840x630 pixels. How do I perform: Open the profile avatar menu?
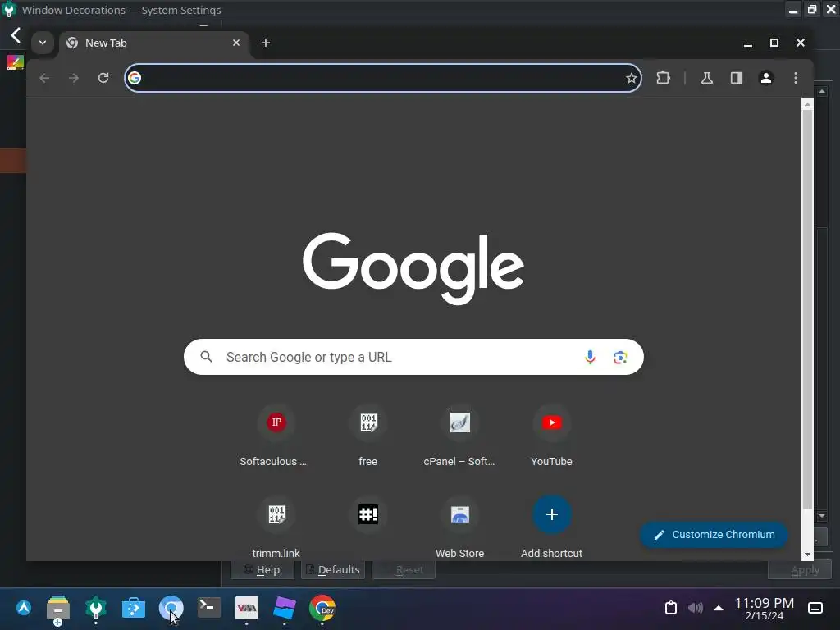click(x=766, y=78)
